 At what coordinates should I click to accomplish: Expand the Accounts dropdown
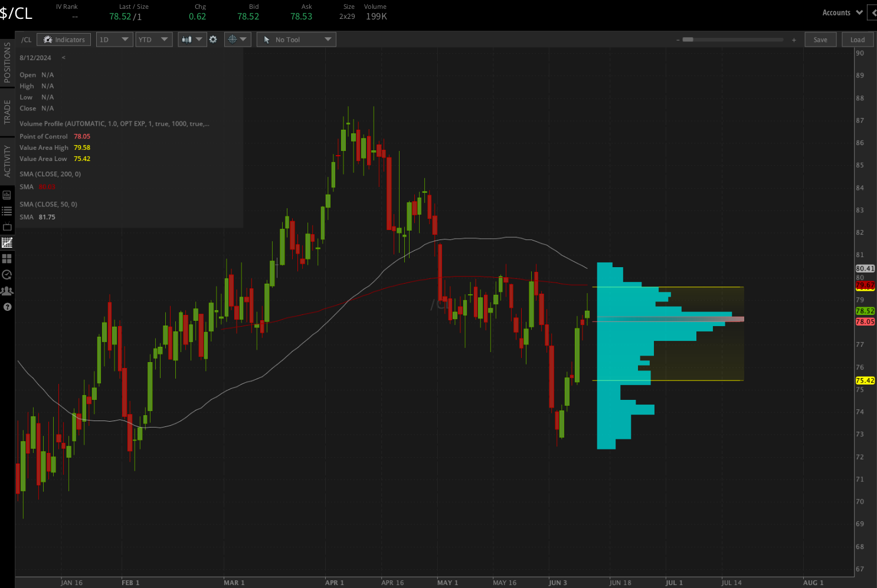pos(842,12)
